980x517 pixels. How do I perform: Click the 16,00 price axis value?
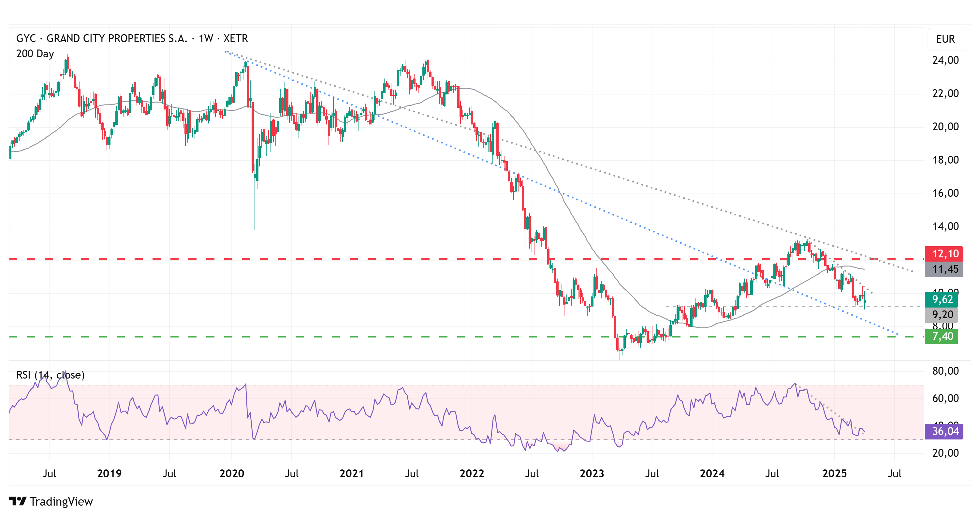(x=945, y=193)
